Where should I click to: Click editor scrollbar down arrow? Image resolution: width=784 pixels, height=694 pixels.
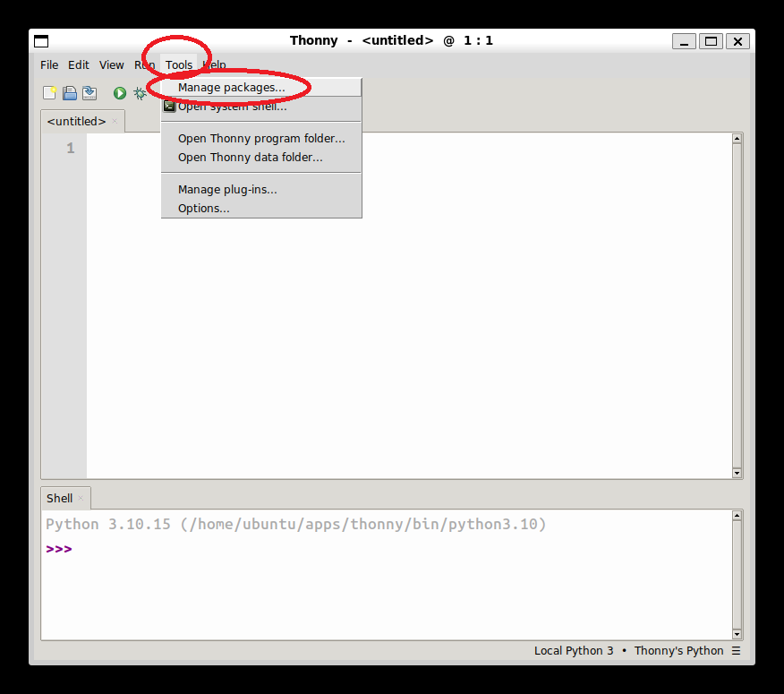[737, 473]
